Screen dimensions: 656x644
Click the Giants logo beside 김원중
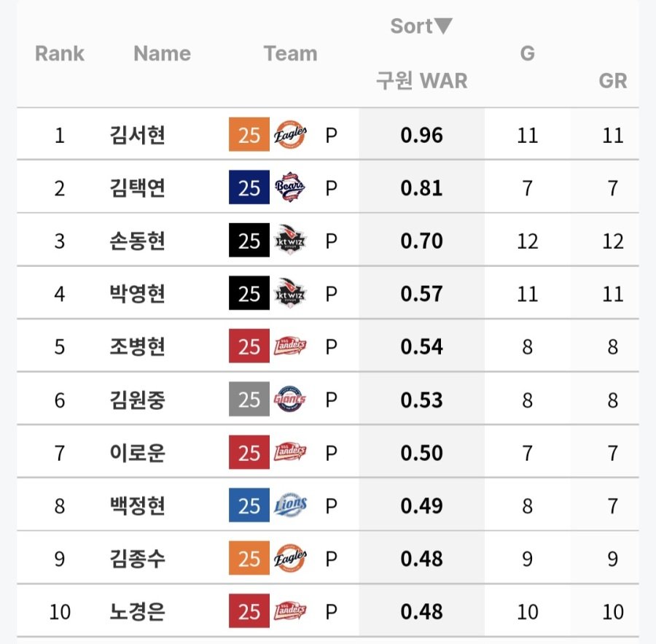(290, 399)
